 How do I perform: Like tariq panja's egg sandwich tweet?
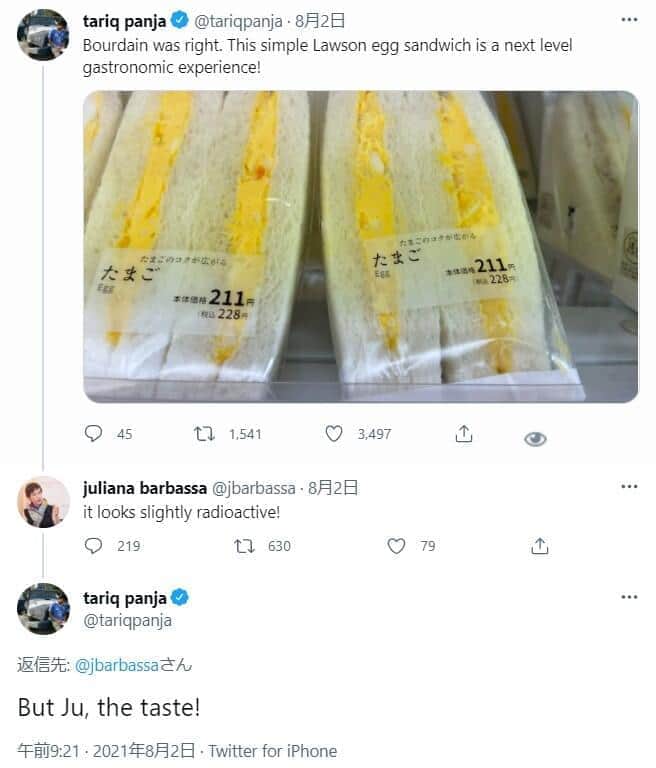[334, 433]
